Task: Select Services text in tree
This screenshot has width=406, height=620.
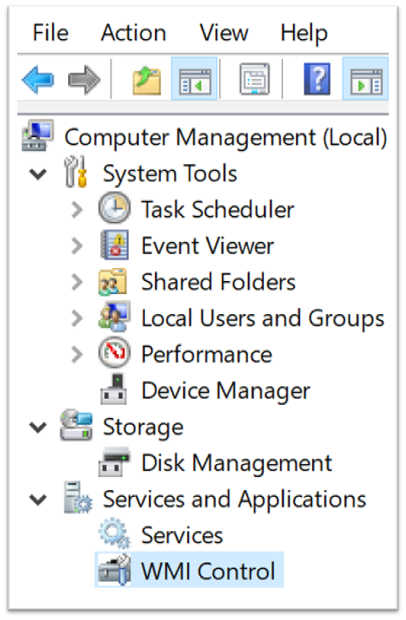Action: point(182,535)
